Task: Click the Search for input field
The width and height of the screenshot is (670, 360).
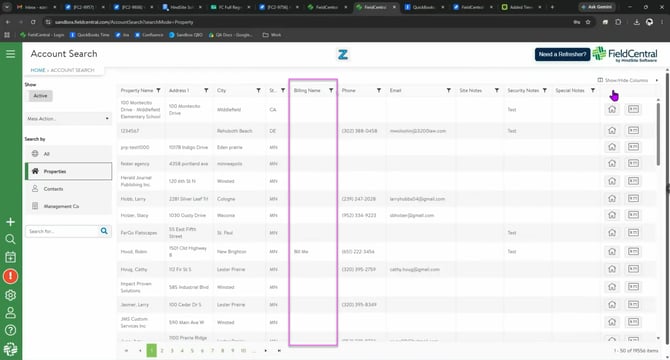Action: 62,231
